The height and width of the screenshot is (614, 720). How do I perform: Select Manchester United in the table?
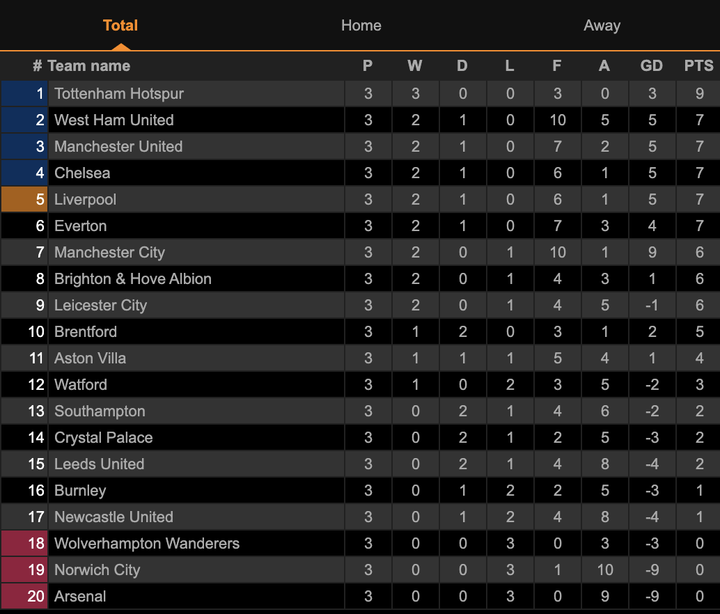click(x=118, y=146)
